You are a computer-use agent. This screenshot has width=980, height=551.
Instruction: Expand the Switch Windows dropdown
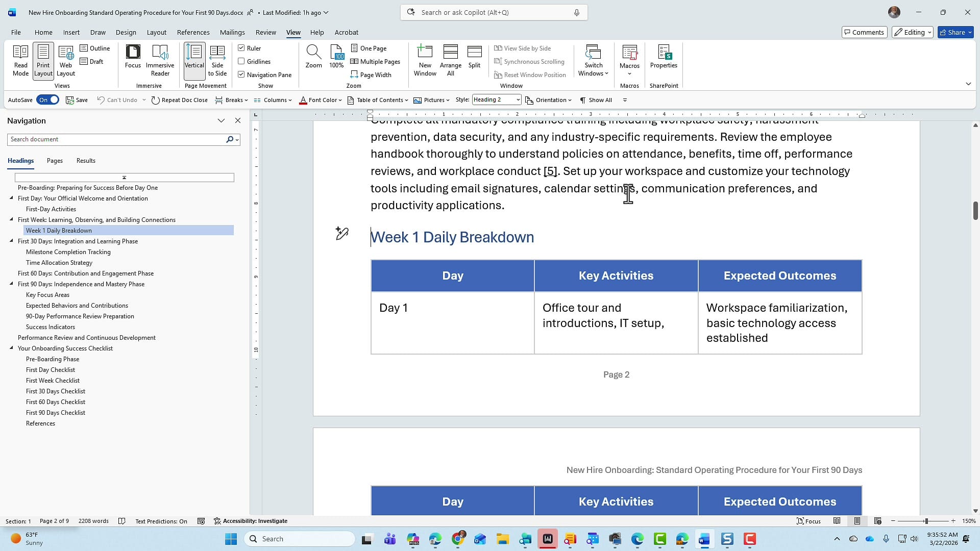[593, 60]
